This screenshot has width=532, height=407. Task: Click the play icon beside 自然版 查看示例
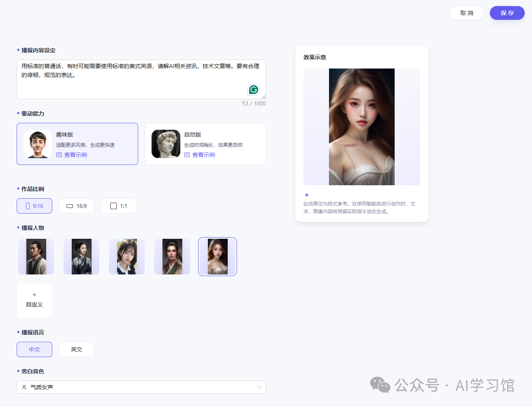pyautogui.click(x=187, y=155)
